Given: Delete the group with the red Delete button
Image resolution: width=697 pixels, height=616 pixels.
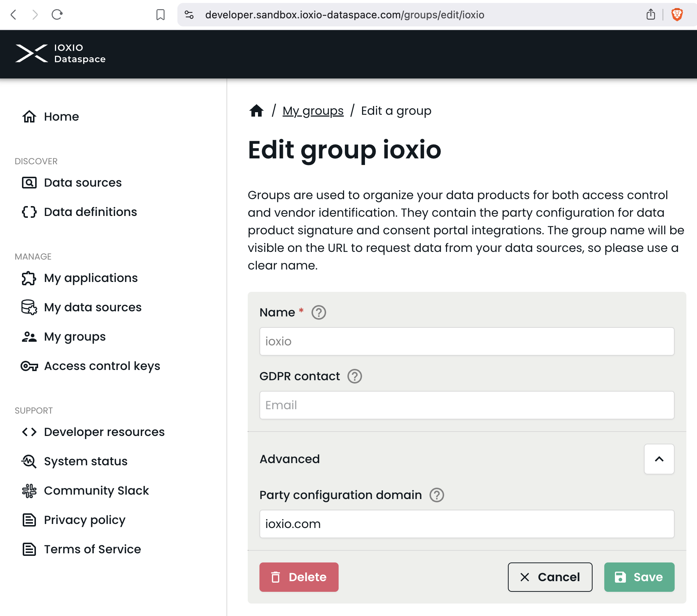Looking at the screenshot, I should click(x=299, y=577).
